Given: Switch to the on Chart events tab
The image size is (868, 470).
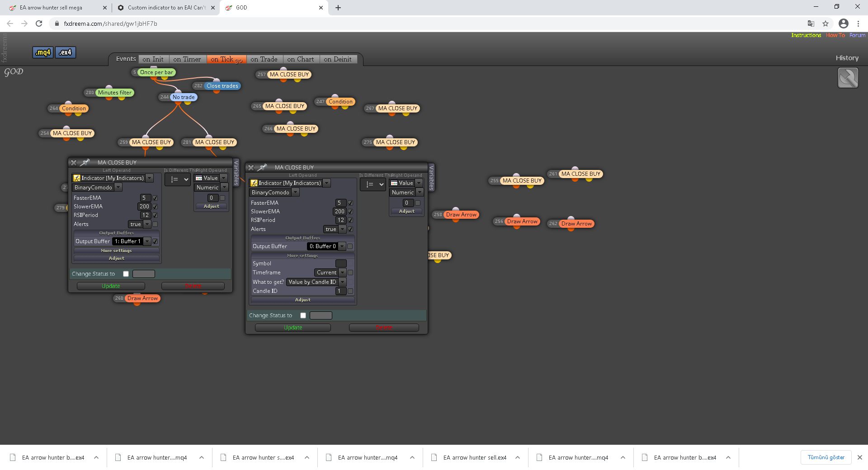Looking at the screenshot, I should tap(301, 59).
